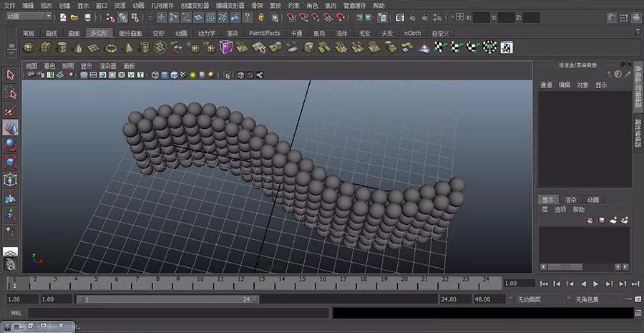Click the MEL command line input
The image size is (644, 333).
[178, 313]
